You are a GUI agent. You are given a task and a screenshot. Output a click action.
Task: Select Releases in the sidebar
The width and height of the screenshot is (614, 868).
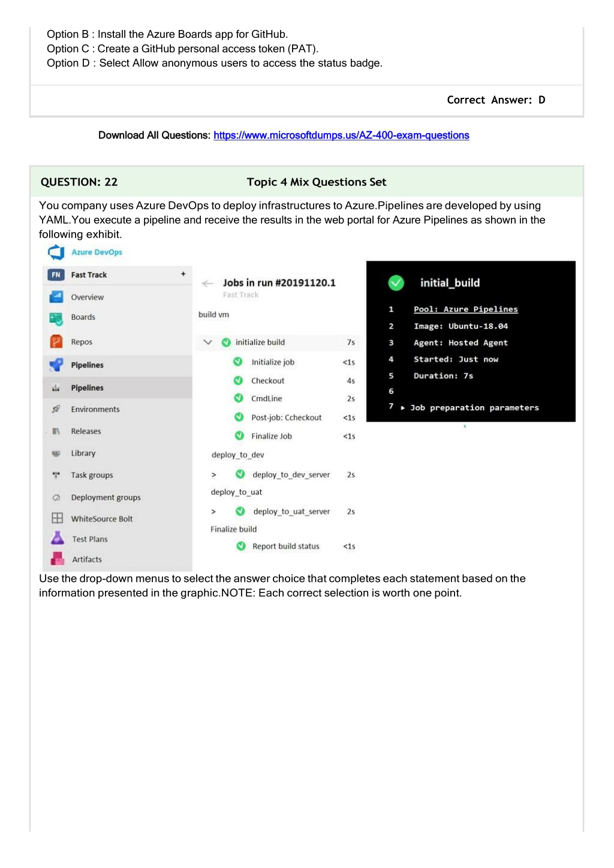[x=86, y=431]
